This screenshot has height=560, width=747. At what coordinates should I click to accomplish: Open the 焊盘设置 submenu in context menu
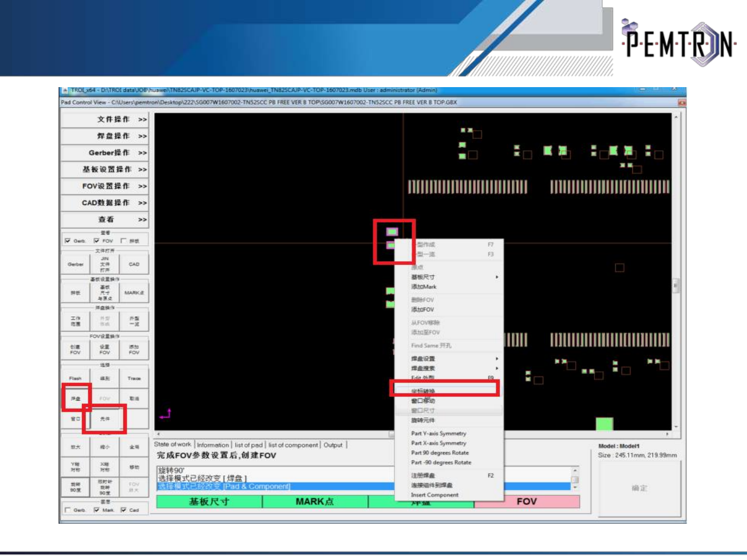point(449,359)
